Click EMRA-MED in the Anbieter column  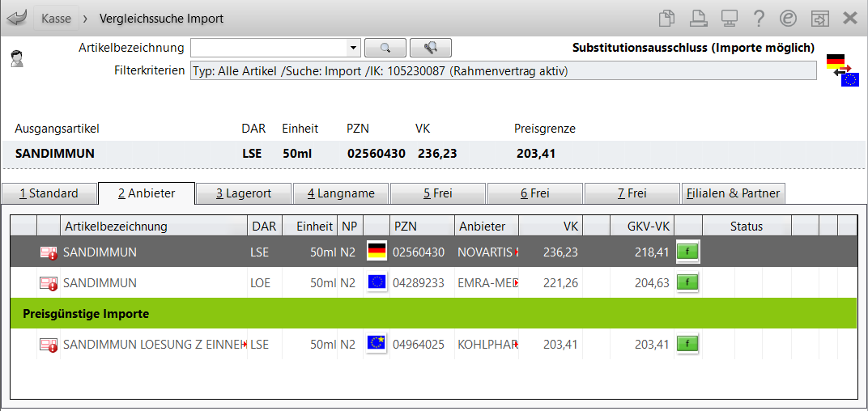(487, 282)
